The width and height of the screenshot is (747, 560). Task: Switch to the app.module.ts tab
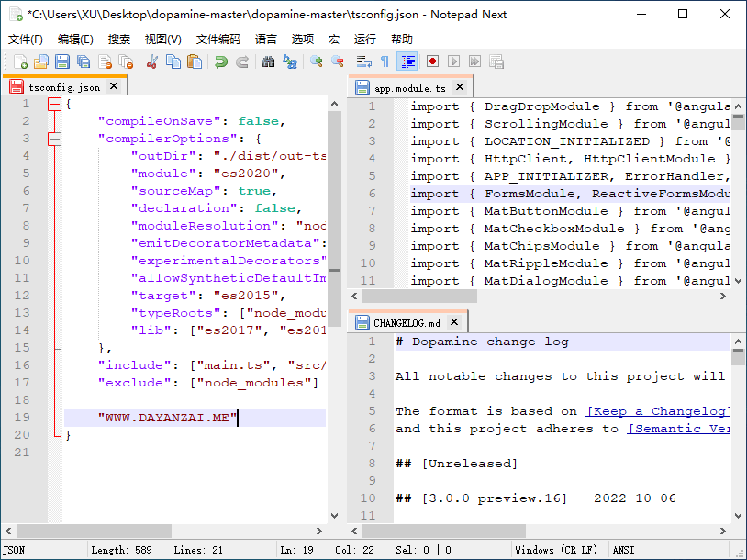tap(409, 88)
